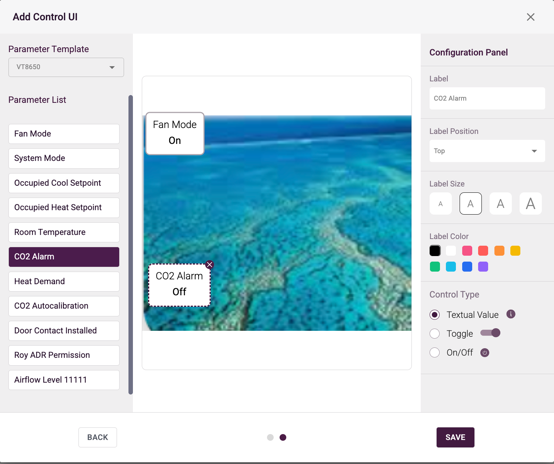
Task: Open the Parameter Template VT8650 dropdown
Action: 66,67
